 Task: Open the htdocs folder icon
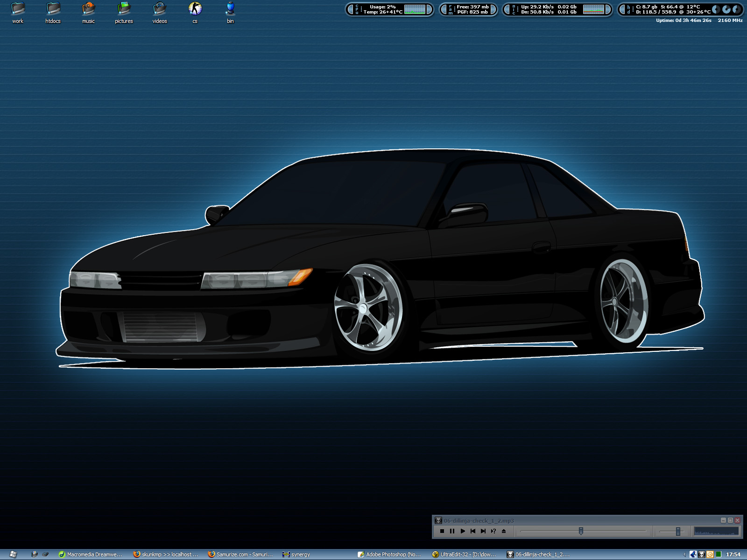[x=53, y=9]
